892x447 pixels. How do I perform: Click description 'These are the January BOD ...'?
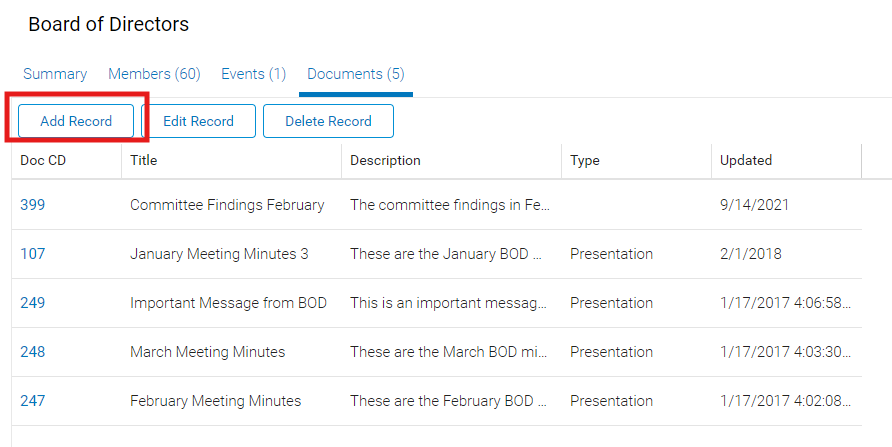click(446, 254)
